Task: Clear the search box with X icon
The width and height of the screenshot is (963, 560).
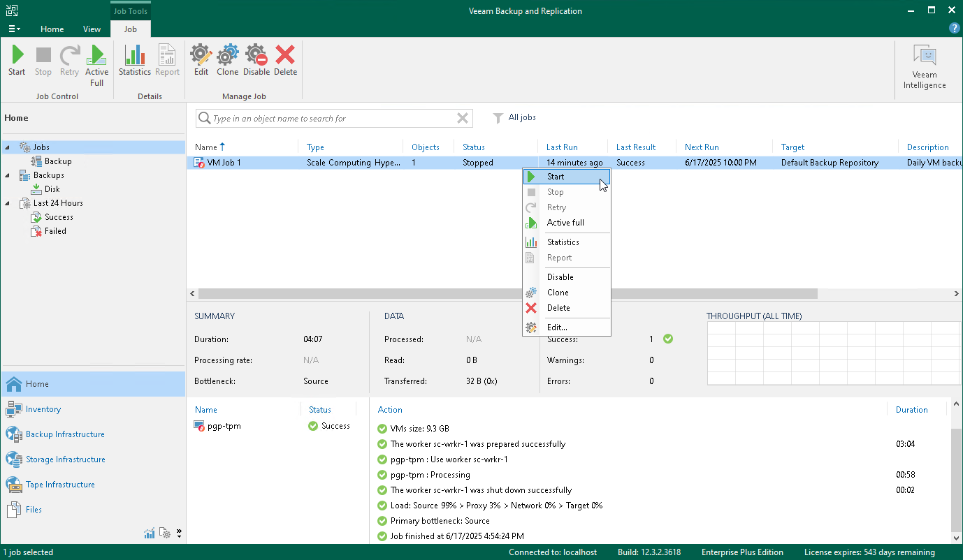Action: point(462,119)
